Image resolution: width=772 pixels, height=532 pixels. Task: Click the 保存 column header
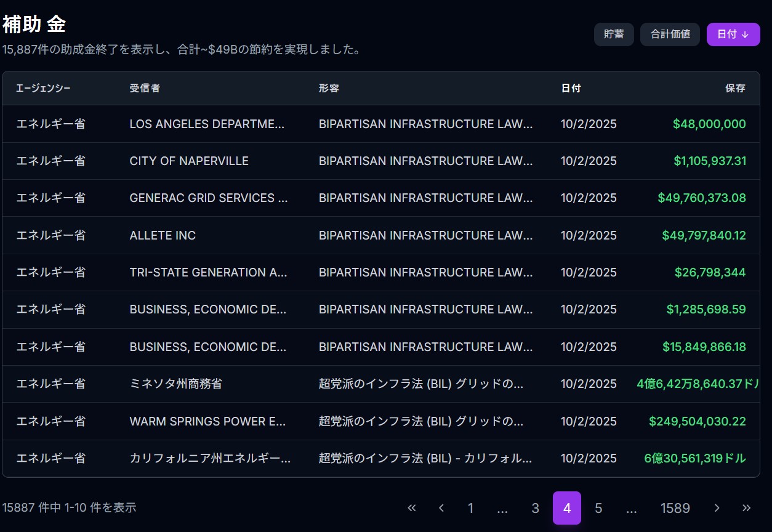click(735, 88)
